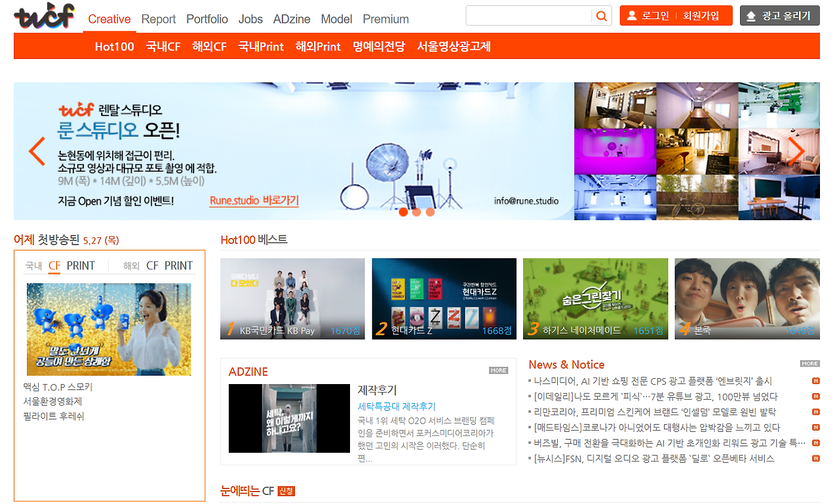Open the Jobs tab
The width and height of the screenshot is (839, 504).
(250, 19)
